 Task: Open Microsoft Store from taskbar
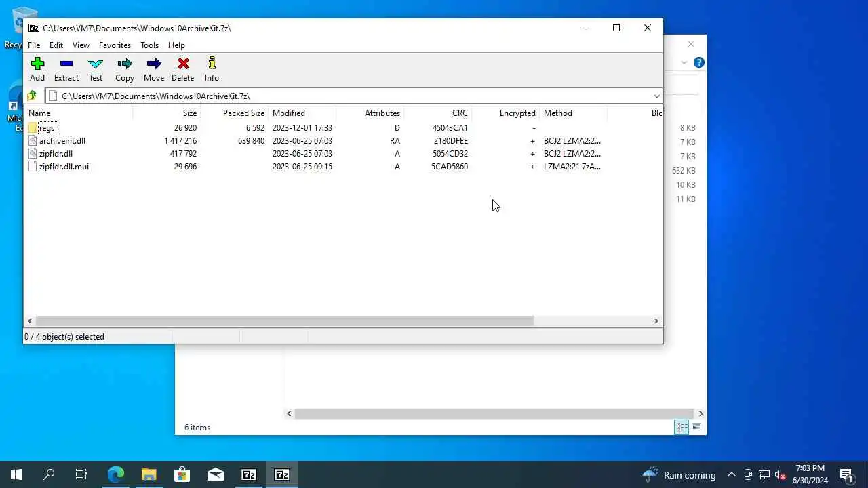pos(182,474)
